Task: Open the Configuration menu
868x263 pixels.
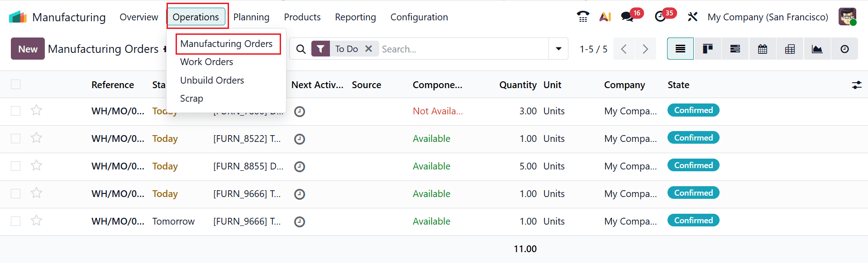Action: tap(419, 17)
